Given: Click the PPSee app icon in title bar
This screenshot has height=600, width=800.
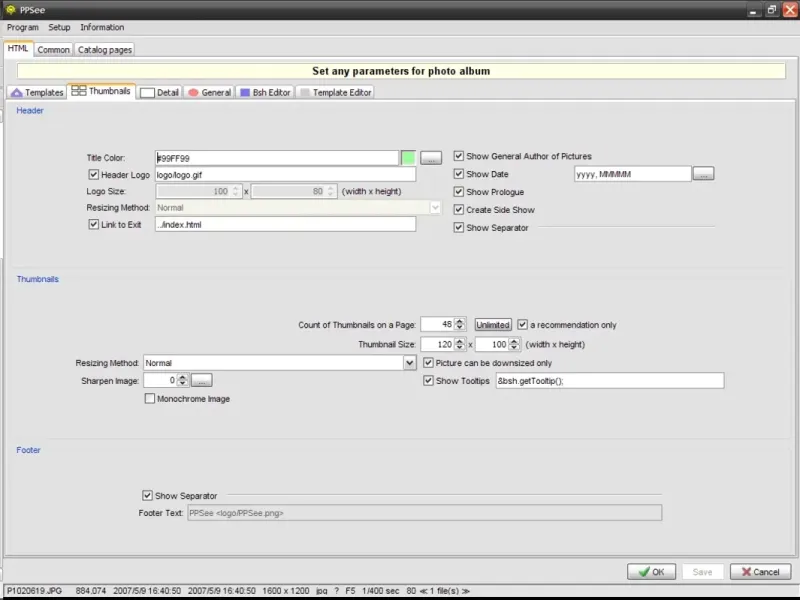Looking at the screenshot, I should [x=11, y=10].
